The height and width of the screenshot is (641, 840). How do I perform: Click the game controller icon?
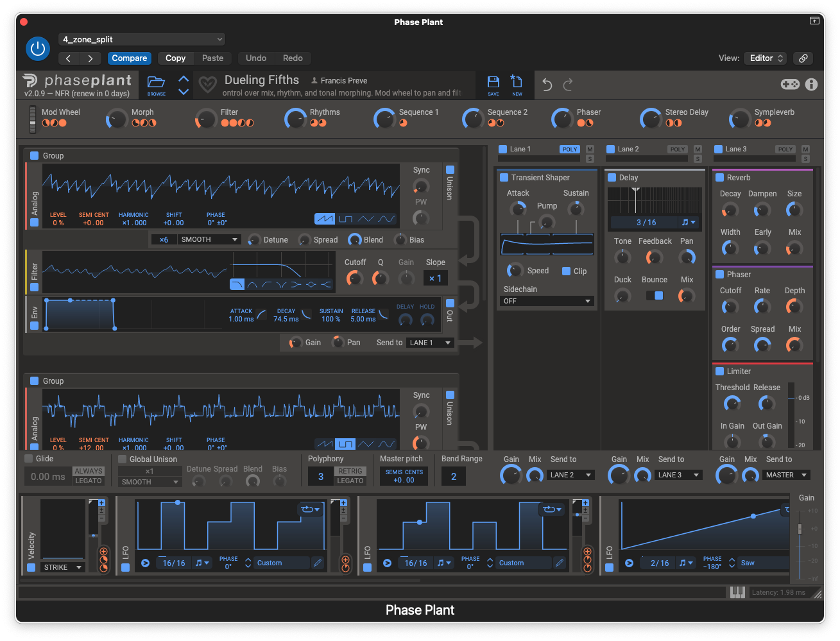789,85
